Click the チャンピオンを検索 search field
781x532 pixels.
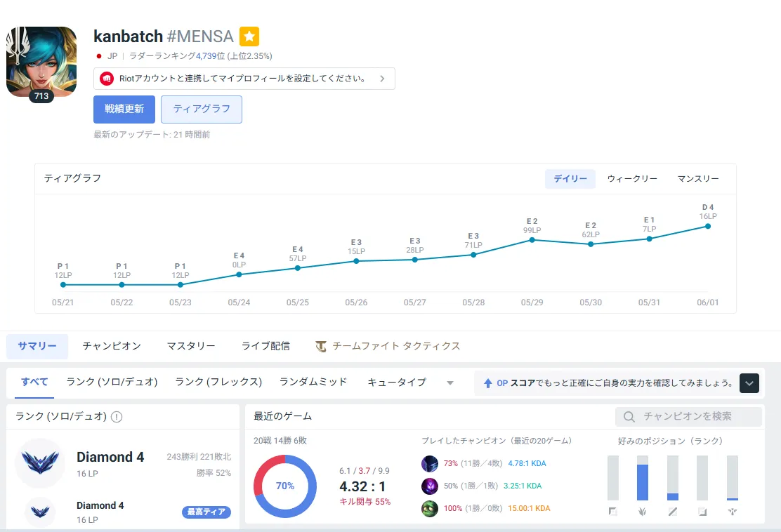coord(688,416)
